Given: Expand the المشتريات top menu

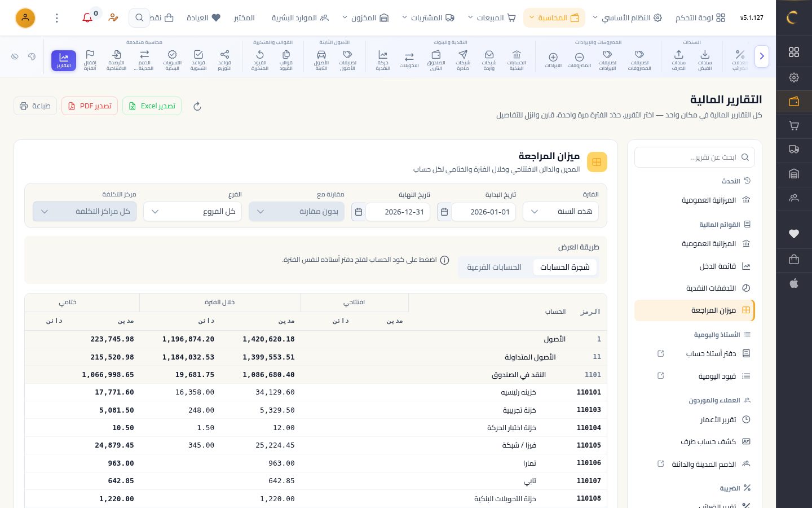Looking at the screenshot, I should (x=428, y=18).
